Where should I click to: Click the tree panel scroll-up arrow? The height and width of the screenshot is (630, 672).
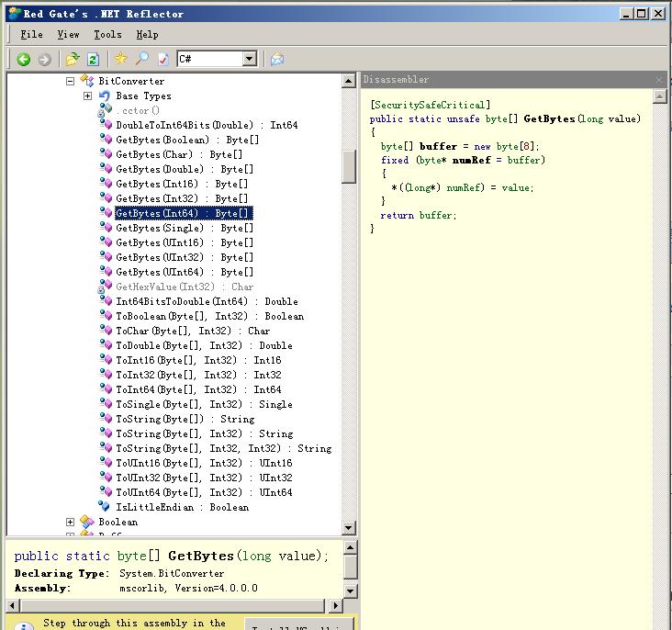[x=349, y=81]
